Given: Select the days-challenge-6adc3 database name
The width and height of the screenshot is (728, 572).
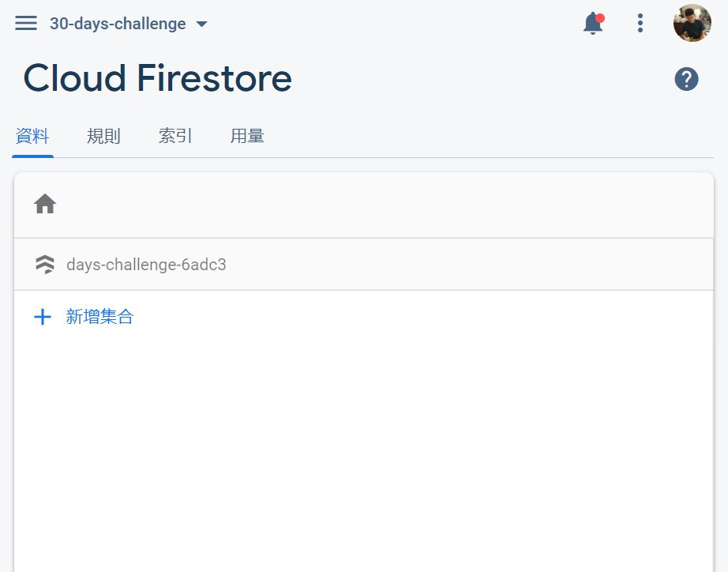Looking at the screenshot, I should [146, 265].
